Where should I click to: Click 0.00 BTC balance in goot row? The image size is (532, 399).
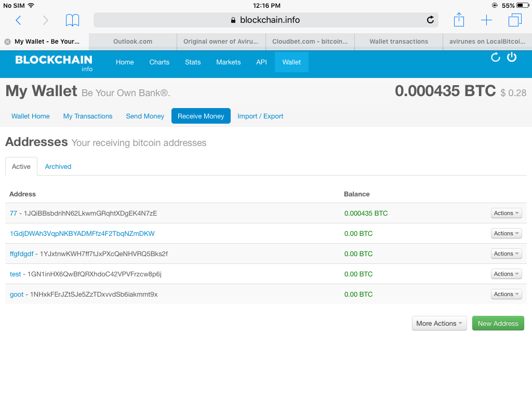(358, 295)
